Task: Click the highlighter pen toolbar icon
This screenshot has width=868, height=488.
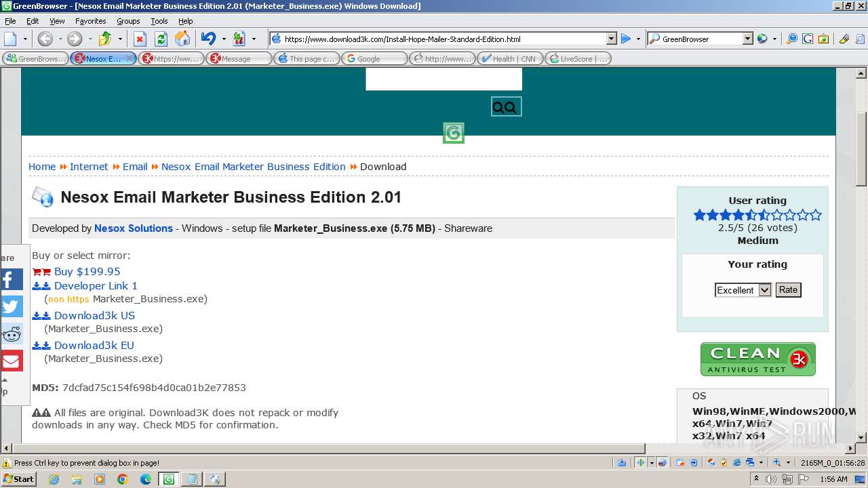Action: 844,39
